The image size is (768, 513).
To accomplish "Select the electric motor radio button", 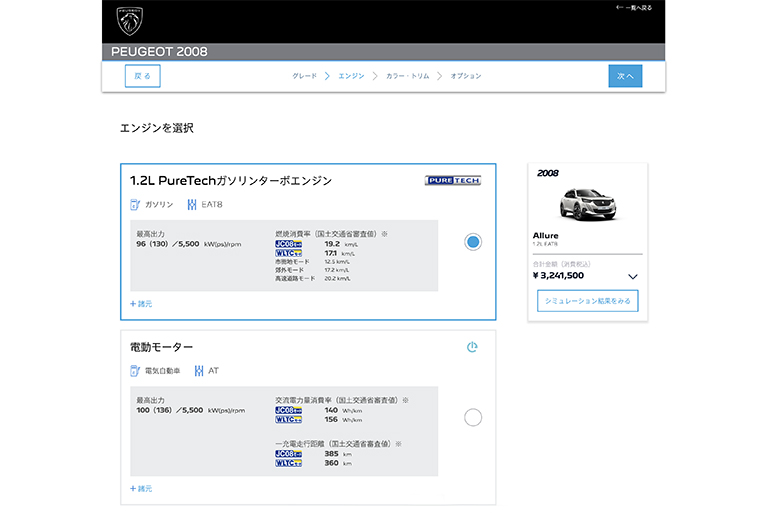I will point(473,417).
